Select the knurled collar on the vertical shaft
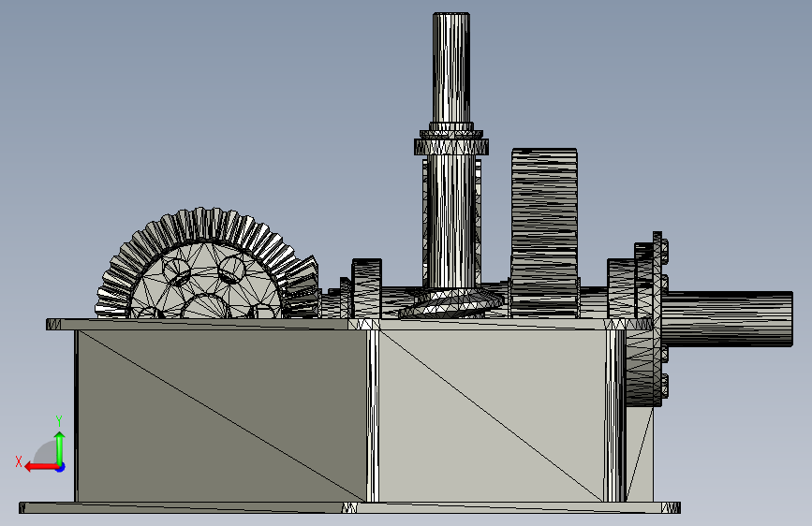Viewport: 812px width, 526px height. 451,147
